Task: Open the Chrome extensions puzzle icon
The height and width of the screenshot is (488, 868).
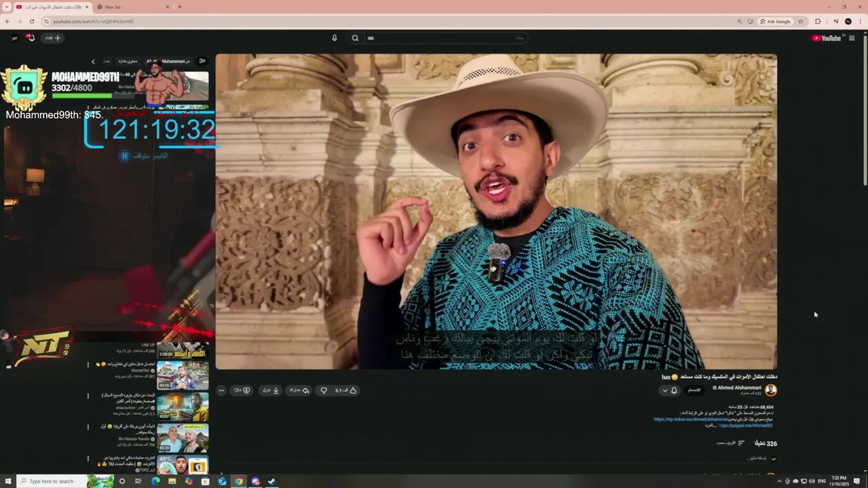Action: click(x=818, y=21)
